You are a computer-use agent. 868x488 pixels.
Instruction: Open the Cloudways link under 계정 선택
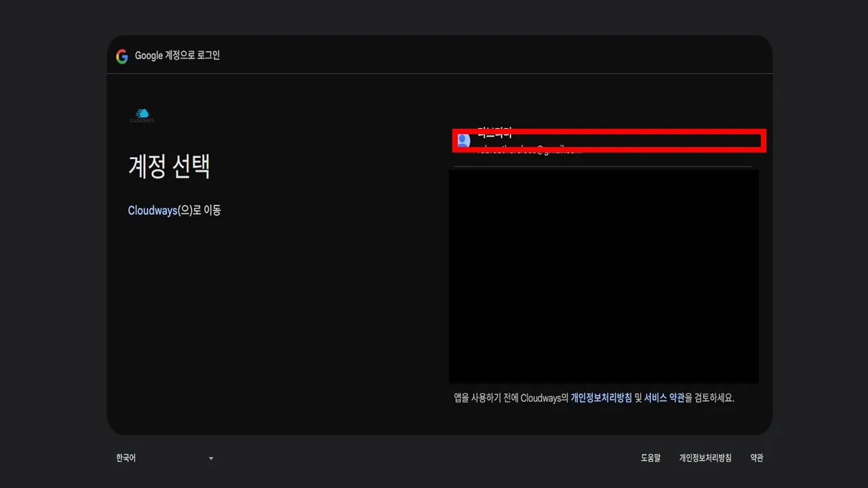tap(153, 210)
